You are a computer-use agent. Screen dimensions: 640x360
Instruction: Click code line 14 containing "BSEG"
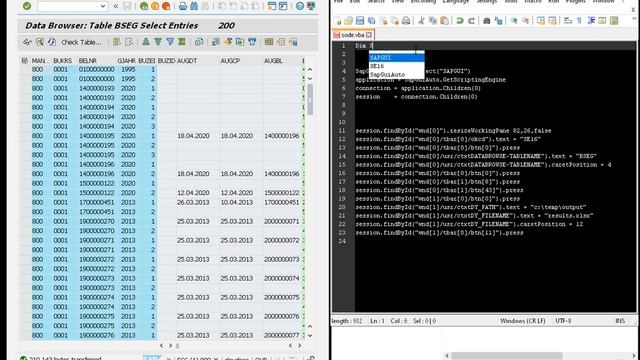476,156
